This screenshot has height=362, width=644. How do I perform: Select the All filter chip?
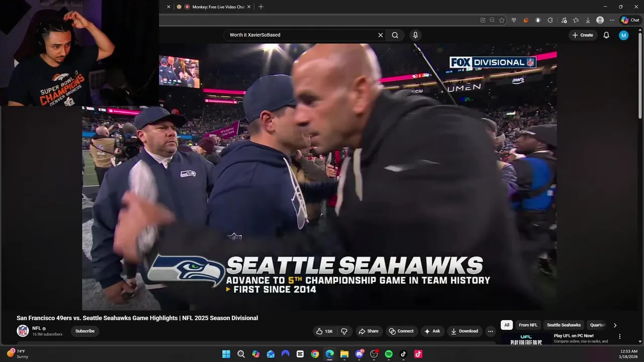click(x=507, y=325)
